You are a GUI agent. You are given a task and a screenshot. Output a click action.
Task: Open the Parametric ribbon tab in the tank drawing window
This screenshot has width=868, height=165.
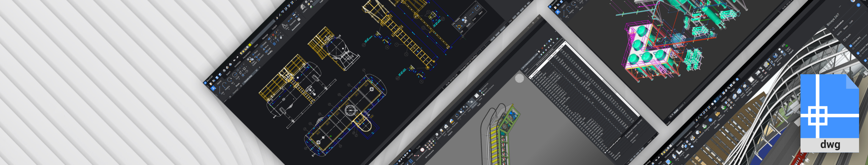[247, 55]
